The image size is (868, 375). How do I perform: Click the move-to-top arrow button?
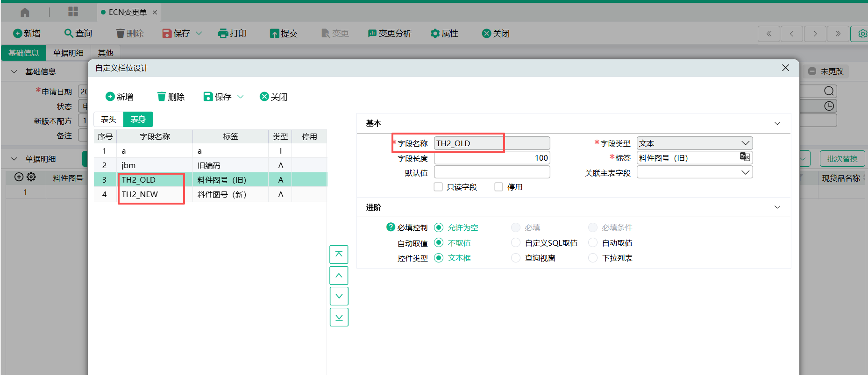[339, 255]
